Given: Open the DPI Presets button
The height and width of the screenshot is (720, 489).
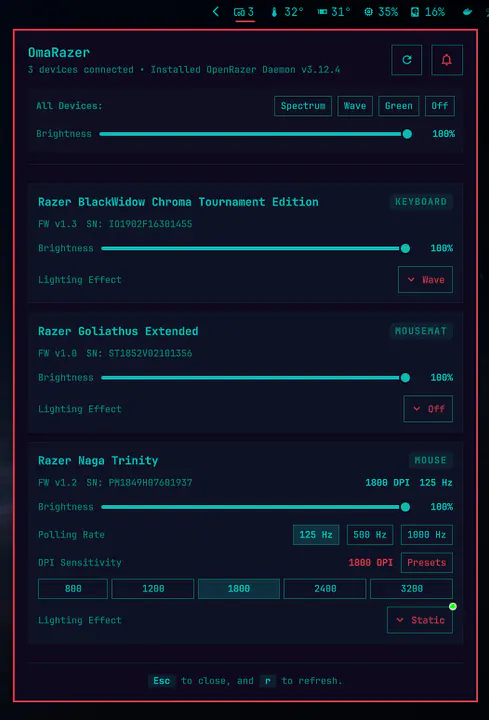Looking at the screenshot, I should (x=427, y=562).
